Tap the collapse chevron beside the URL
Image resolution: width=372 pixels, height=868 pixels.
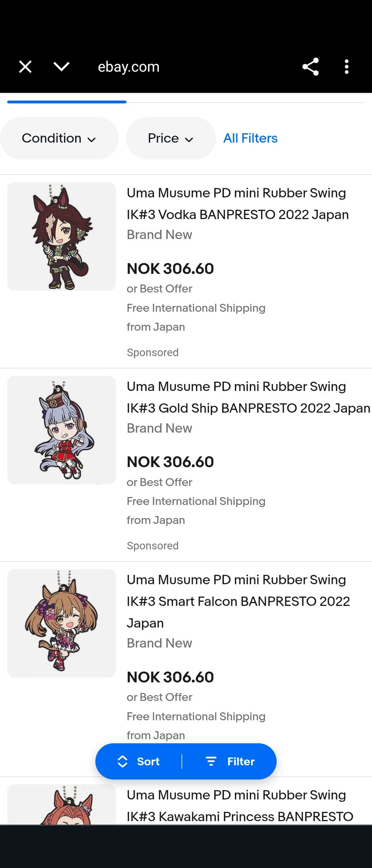coord(62,67)
